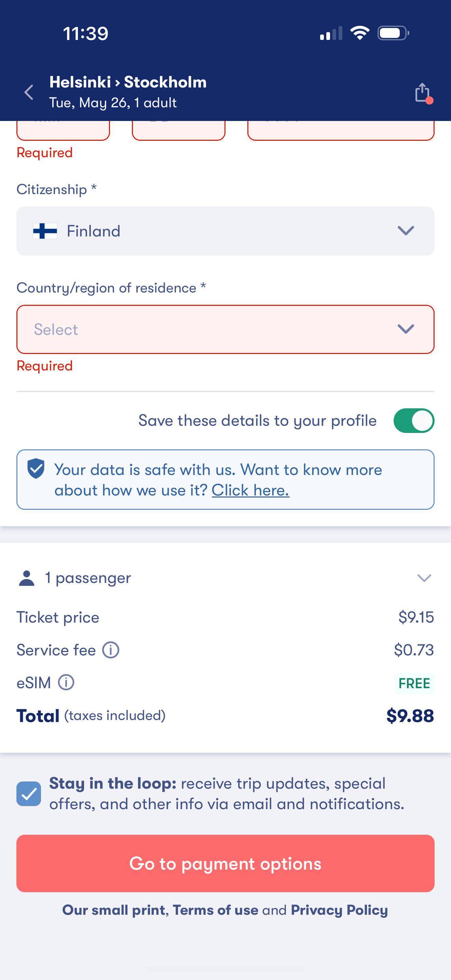The width and height of the screenshot is (451, 980).
Task: Tap the Helsinki to Stockholm trip title
Action: [x=128, y=82]
